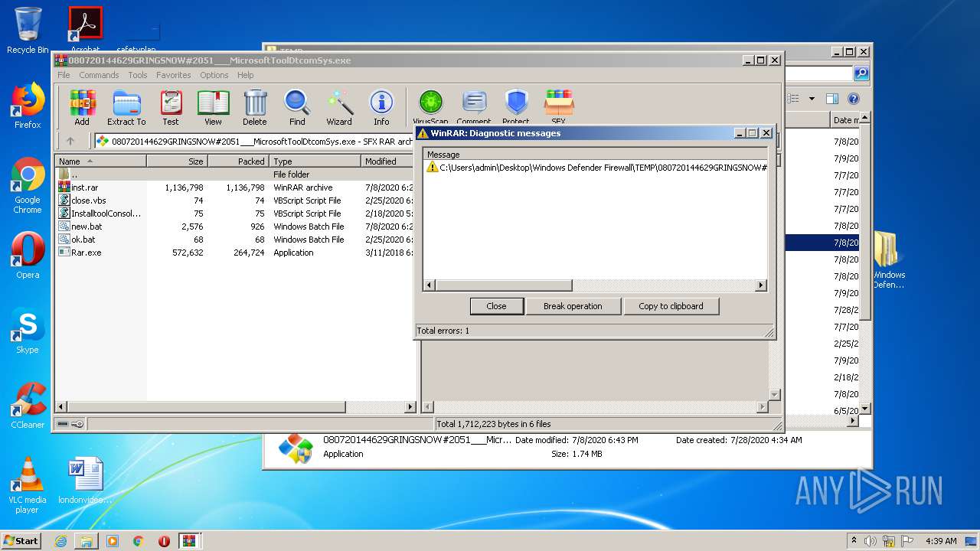Click the Find magnifier icon
The image size is (980, 551).
point(297,107)
